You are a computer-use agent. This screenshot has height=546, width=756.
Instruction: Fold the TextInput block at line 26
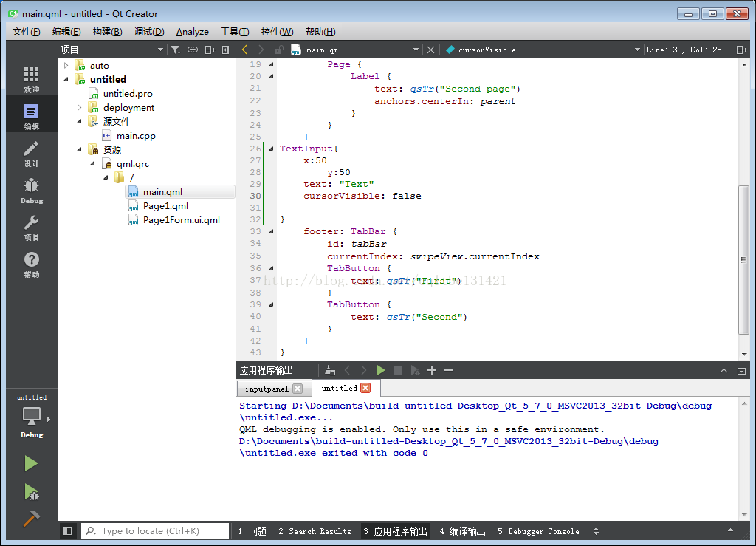point(271,149)
